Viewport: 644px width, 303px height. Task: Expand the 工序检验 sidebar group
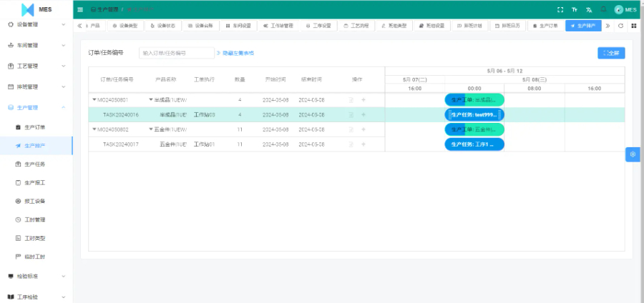pyautogui.click(x=36, y=297)
